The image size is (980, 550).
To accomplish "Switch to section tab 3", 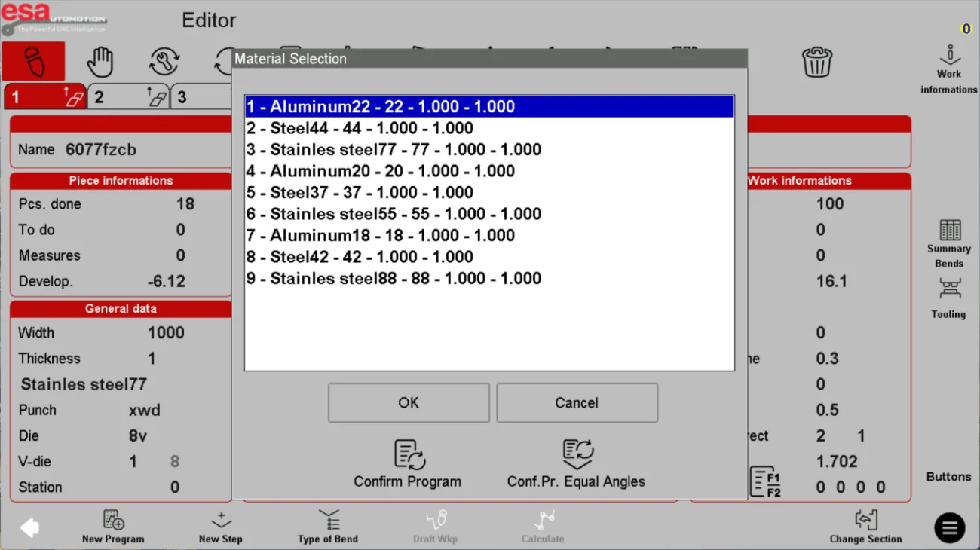I will point(202,96).
